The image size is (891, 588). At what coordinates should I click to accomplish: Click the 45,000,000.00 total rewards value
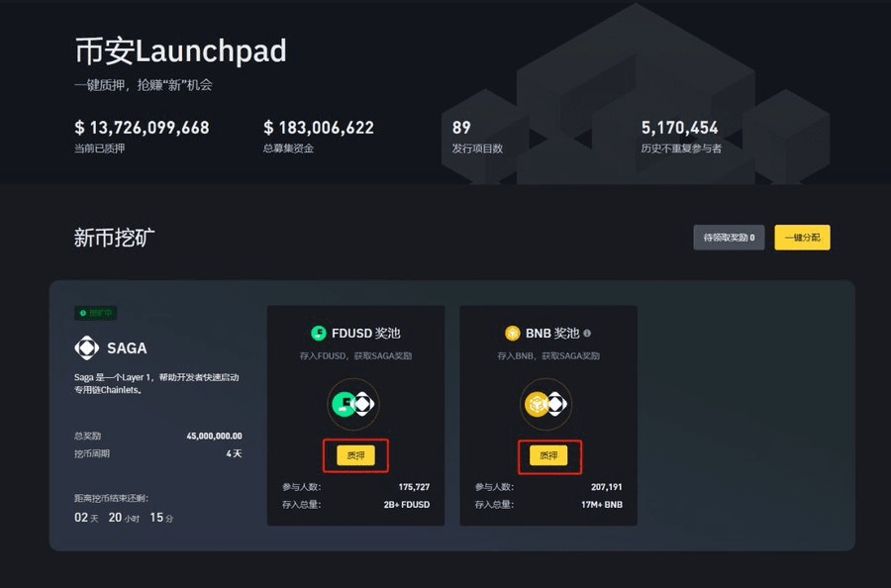pos(214,436)
